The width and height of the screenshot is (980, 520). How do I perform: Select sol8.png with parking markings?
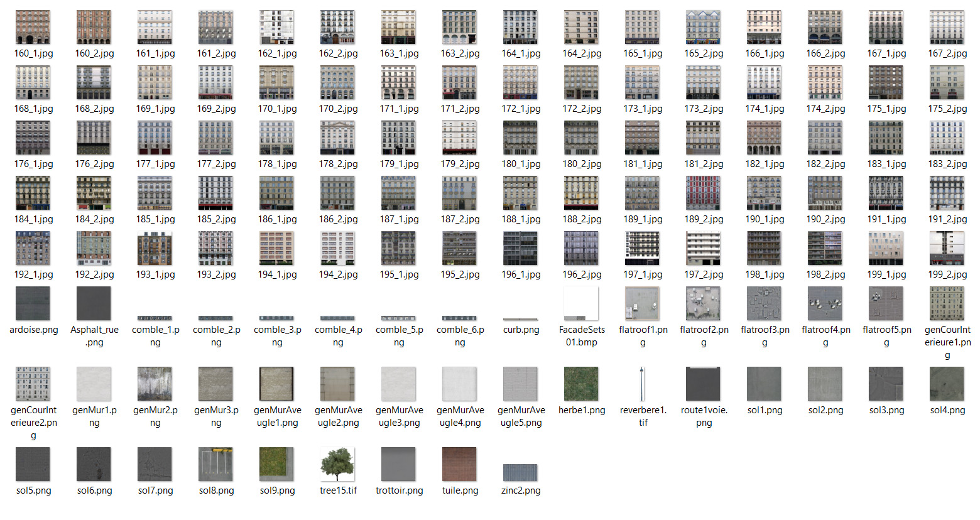215,464
